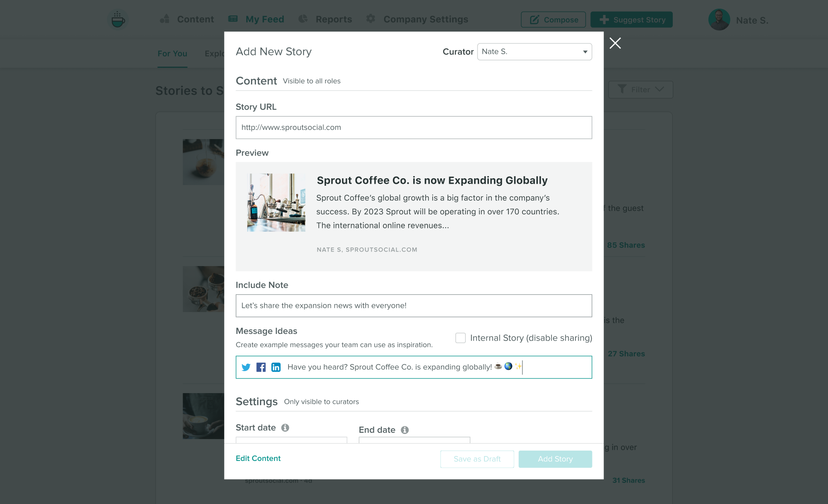The image size is (828, 504).
Task: Click the Edit Content link
Action: coord(258,458)
